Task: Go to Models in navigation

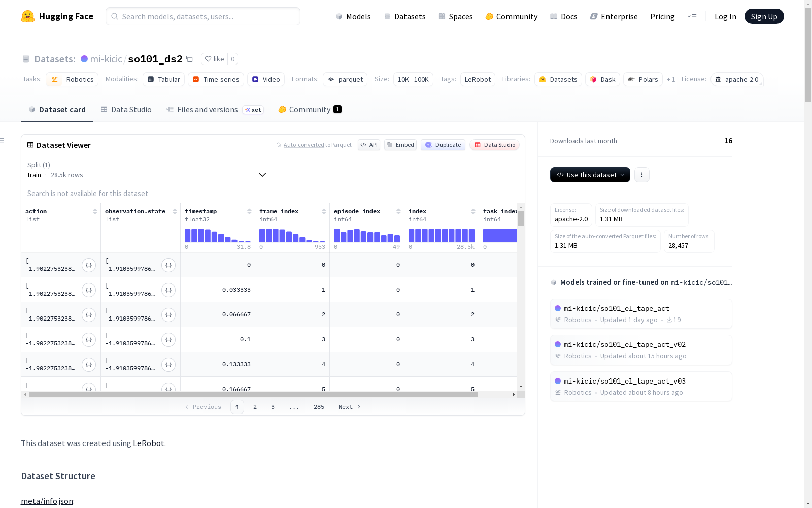Action: pyautogui.click(x=353, y=16)
